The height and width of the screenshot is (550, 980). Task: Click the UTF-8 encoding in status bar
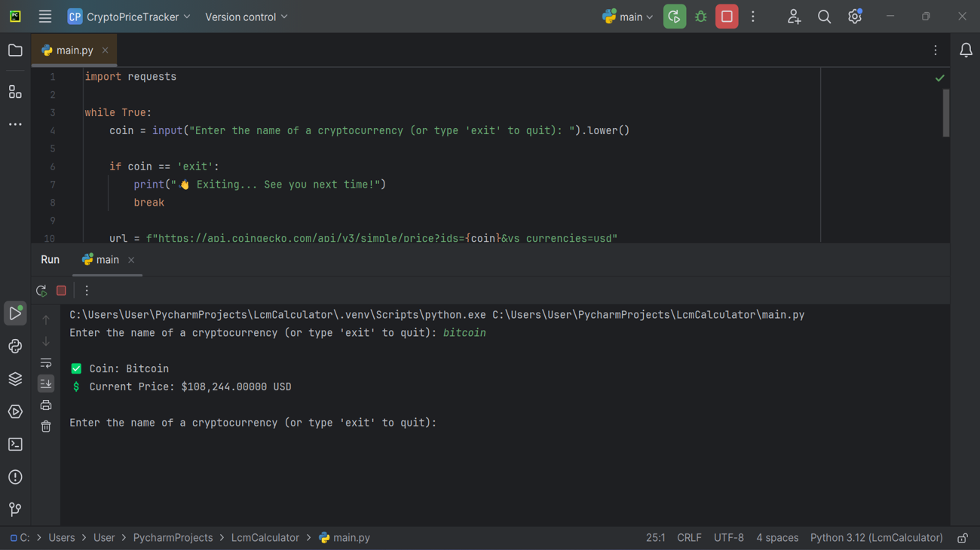tap(728, 538)
